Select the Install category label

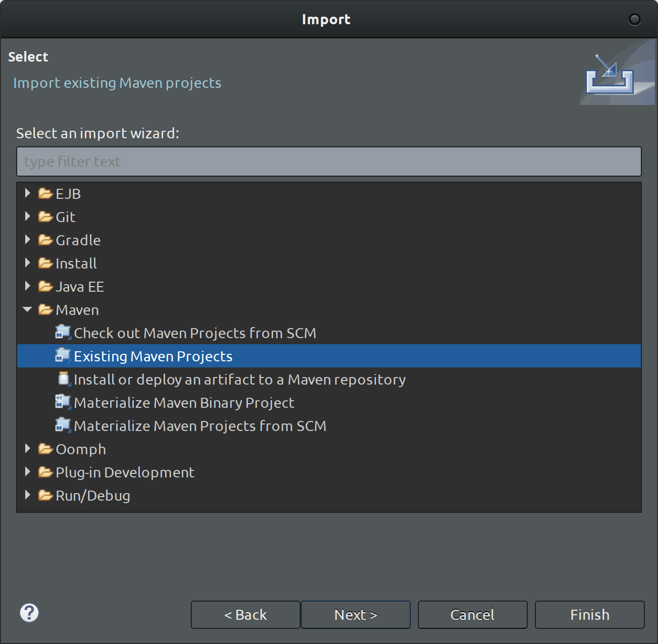coord(76,263)
